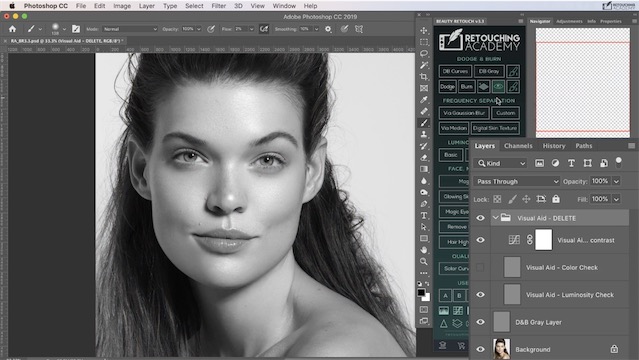
Task: Open the brush settings panel icon
Action: [76, 29]
